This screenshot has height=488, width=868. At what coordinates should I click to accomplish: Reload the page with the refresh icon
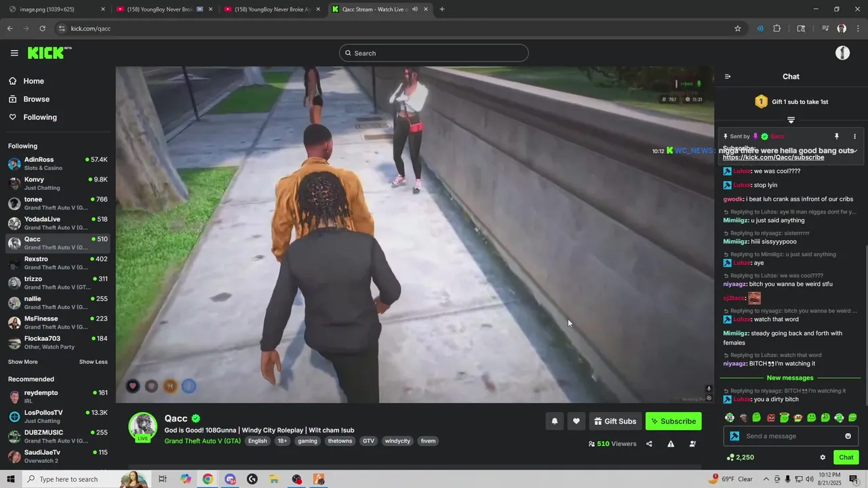pyautogui.click(x=42, y=28)
